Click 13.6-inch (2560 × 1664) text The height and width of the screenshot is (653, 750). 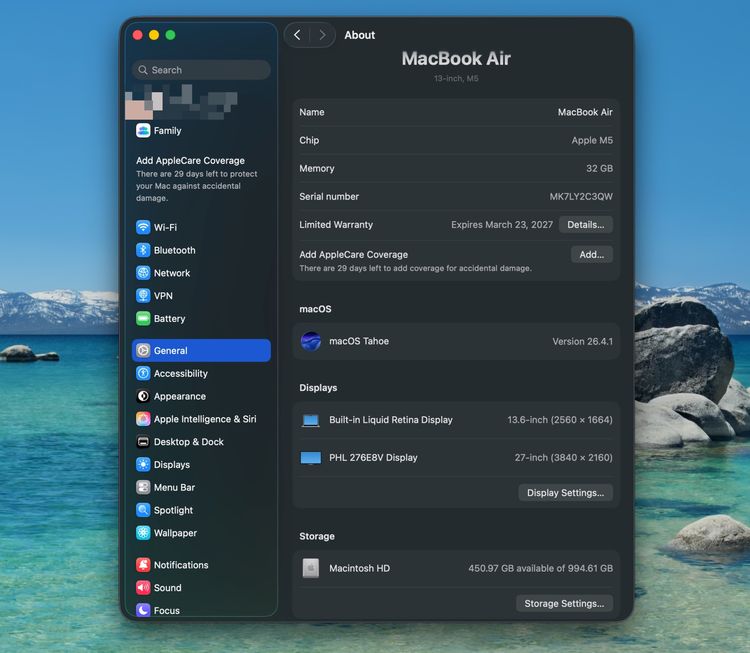560,420
